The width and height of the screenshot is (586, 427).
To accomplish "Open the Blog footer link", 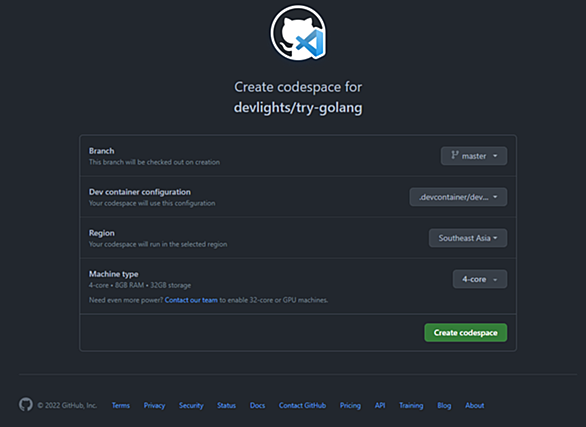I will 444,405.
